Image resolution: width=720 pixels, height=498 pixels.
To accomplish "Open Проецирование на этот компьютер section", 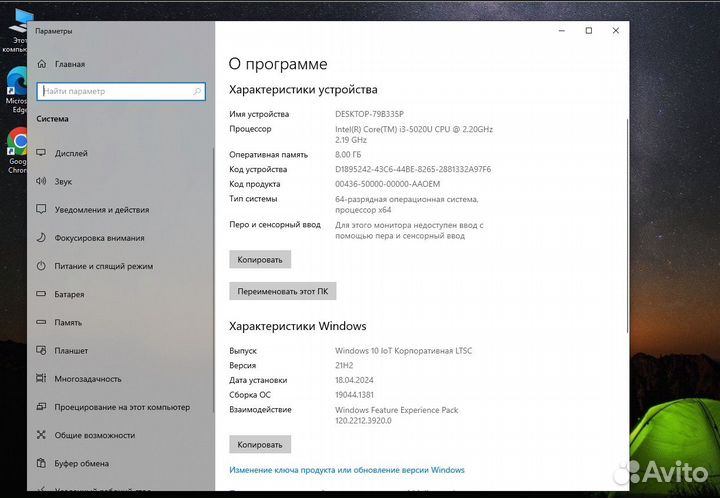I will [121, 407].
